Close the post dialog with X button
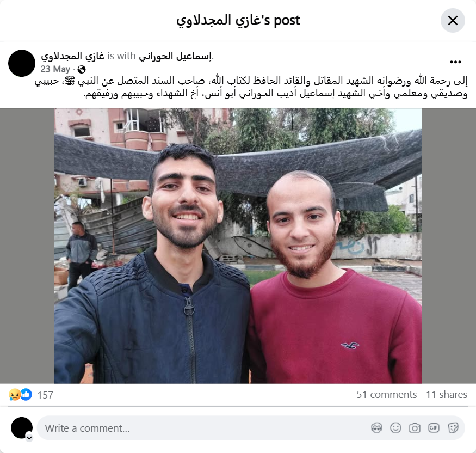This screenshot has width=476, height=453. click(453, 21)
